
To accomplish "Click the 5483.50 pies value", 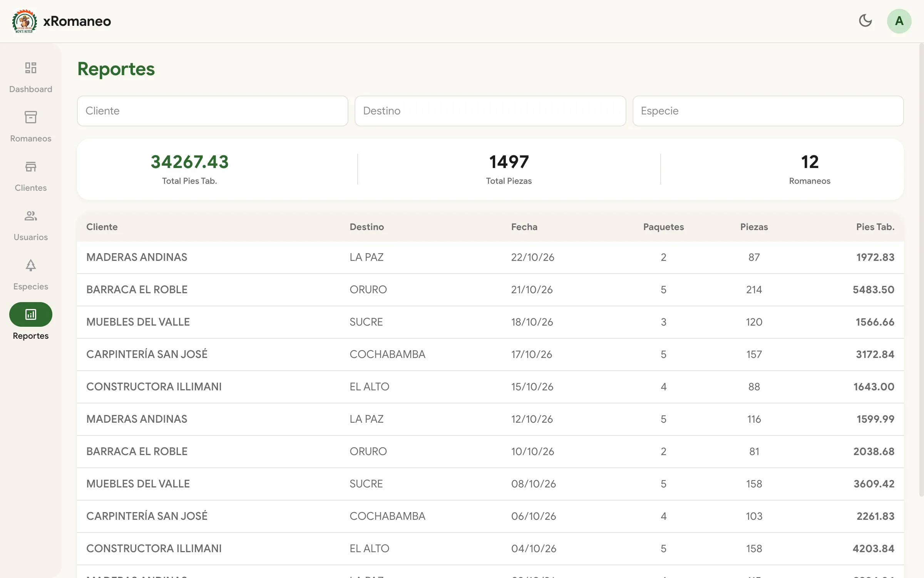I will (874, 290).
